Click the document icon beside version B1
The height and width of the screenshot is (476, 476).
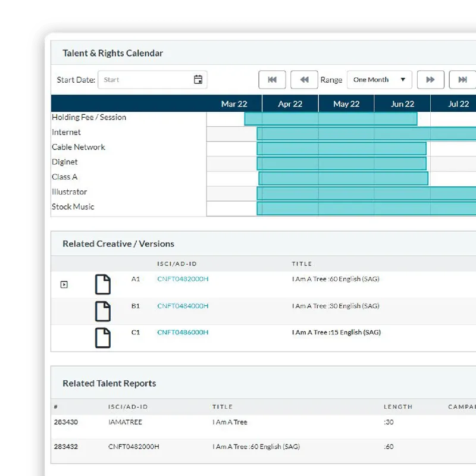click(102, 311)
